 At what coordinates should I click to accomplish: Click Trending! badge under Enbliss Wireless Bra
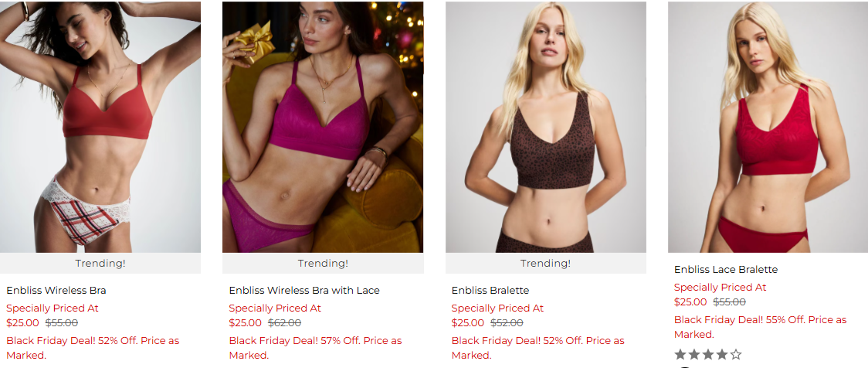(x=100, y=264)
